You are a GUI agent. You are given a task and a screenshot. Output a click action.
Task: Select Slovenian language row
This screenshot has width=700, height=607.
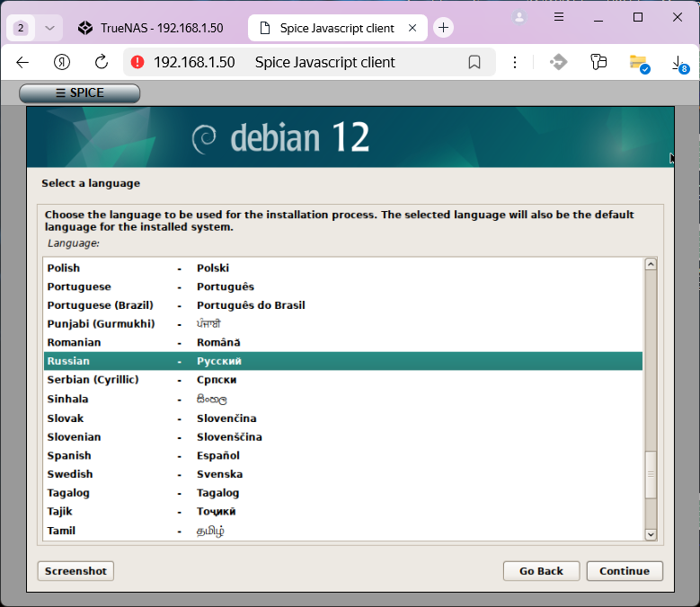[343, 437]
